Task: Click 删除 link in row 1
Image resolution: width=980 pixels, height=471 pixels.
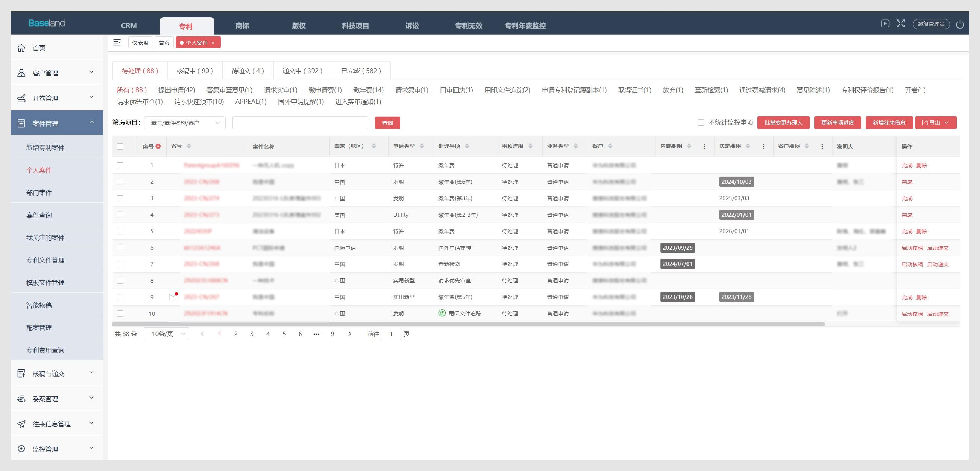Action: (x=921, y=166)
